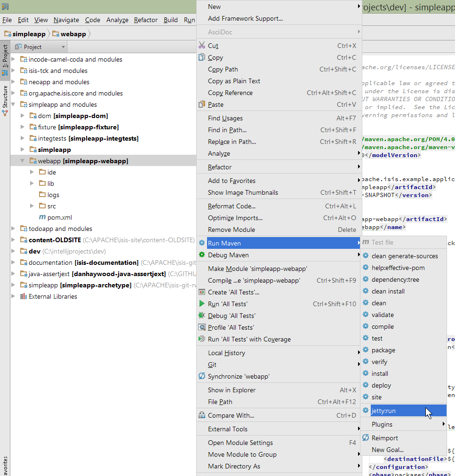Click the Debug 'All Tests' bug icon
455x476 pixels.
point(202,316)
